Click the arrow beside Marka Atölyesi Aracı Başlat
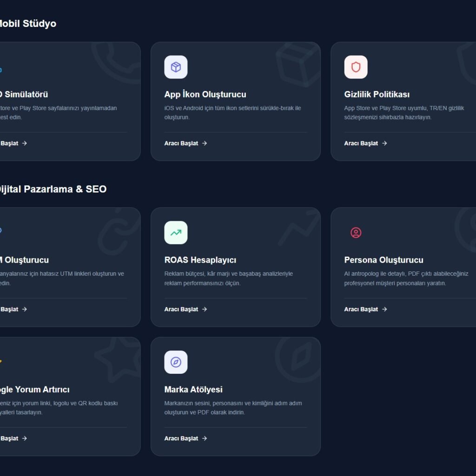 coord(204,438)
